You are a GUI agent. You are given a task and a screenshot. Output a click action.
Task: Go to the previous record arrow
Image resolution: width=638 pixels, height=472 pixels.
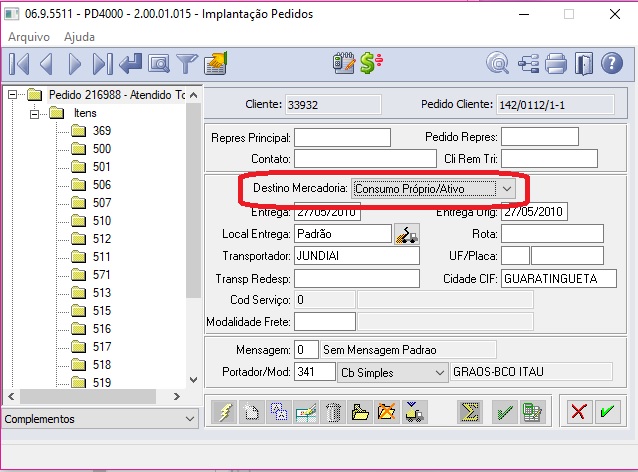(x=46, y=64)
